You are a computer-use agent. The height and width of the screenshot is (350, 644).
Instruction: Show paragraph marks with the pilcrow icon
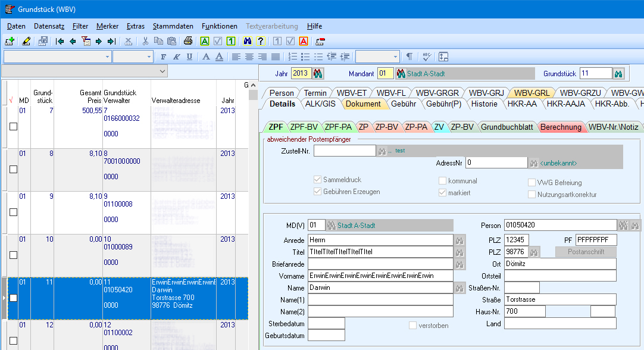pyautogui.click(x=409, y=57)
